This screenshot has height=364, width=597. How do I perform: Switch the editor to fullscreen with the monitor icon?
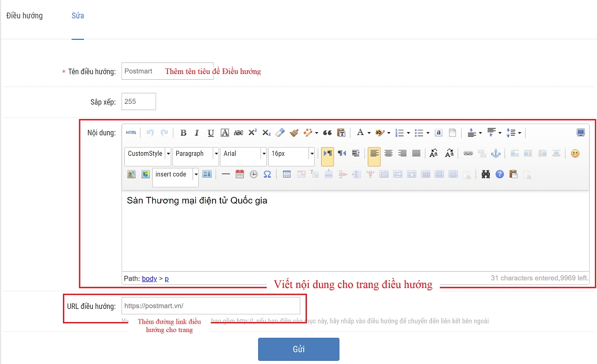point(581,133)
